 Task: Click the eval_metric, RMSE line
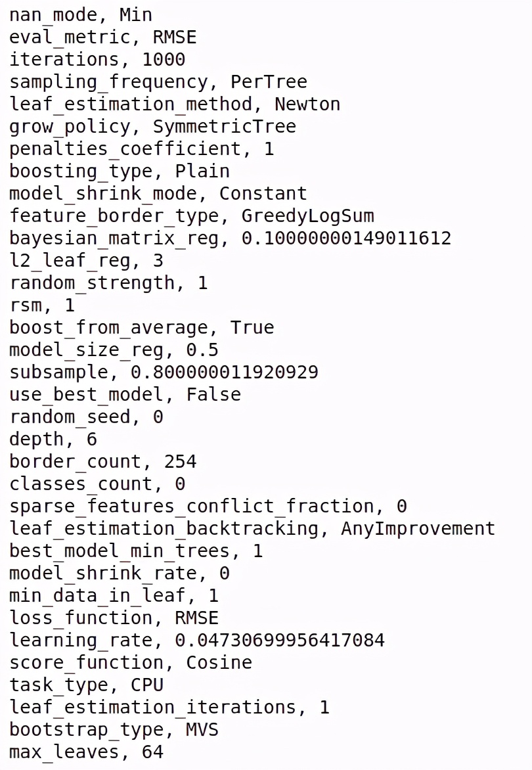click(102, 37)
